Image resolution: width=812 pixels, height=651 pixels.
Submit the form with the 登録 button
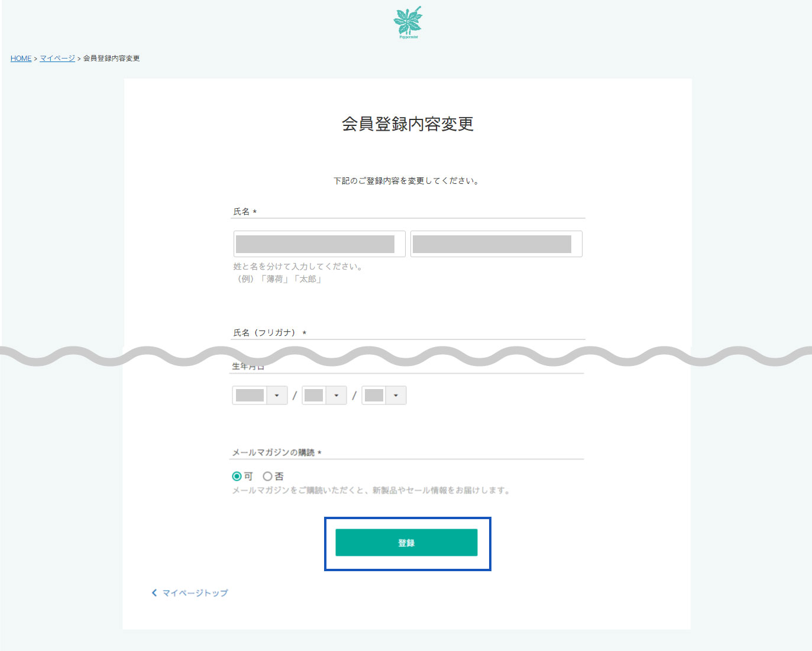tap(406, 542)
